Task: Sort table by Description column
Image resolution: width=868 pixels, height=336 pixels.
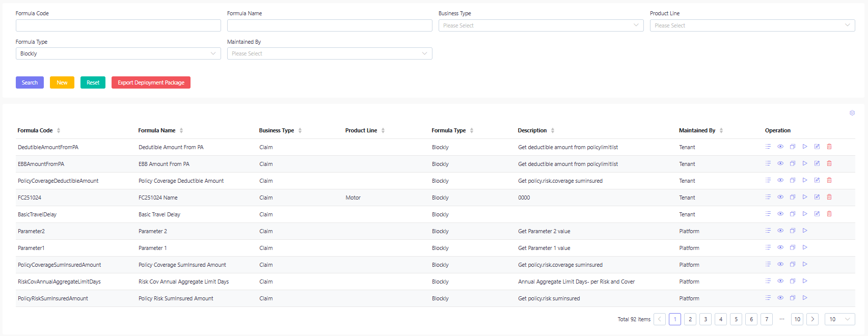Action: (553, 130)
